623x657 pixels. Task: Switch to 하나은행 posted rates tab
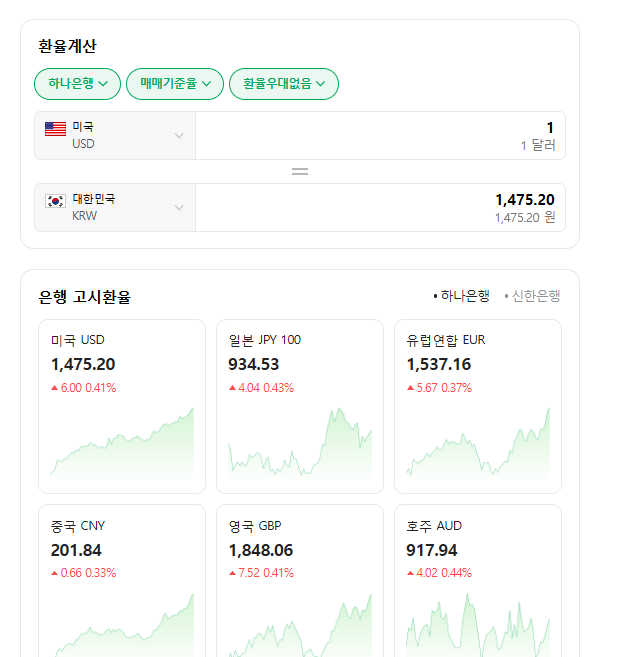coord(461,296)
